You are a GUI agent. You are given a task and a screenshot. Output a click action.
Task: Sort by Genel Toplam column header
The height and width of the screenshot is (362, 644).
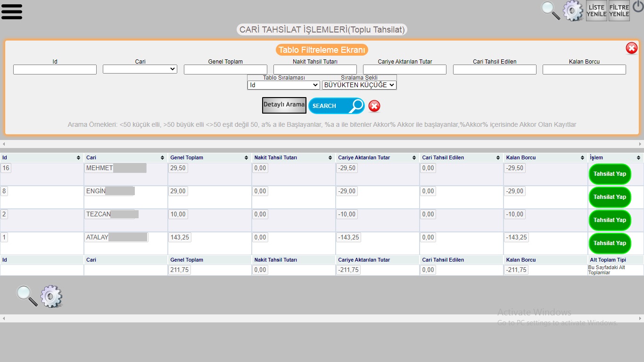coord(209,157)
